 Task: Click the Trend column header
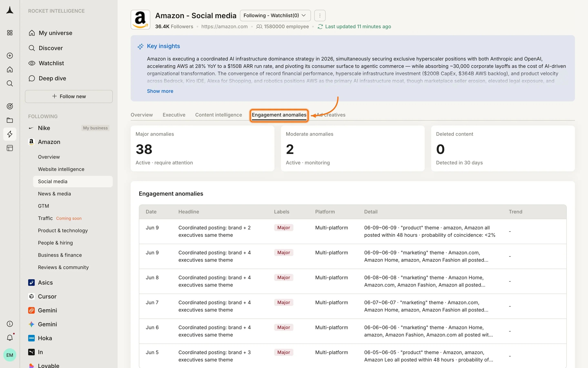pos(515,212)
